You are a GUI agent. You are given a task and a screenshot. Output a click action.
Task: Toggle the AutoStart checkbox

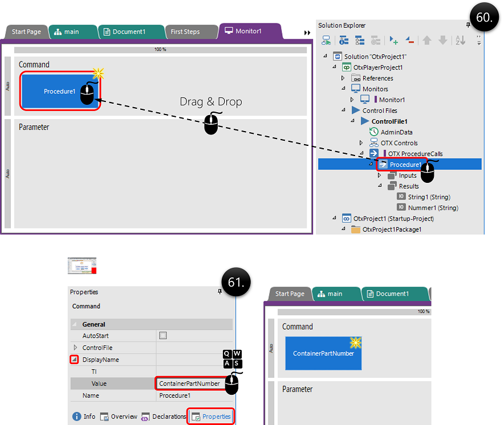click(163, 336)
